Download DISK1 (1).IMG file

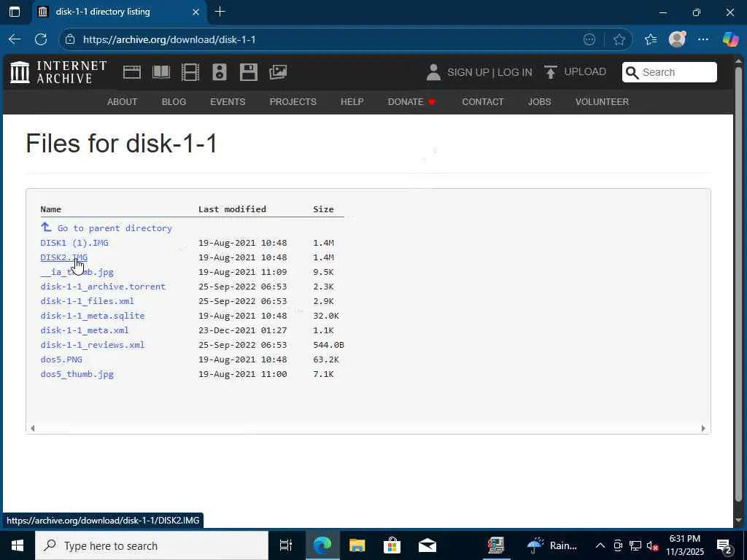click(74, 243)
